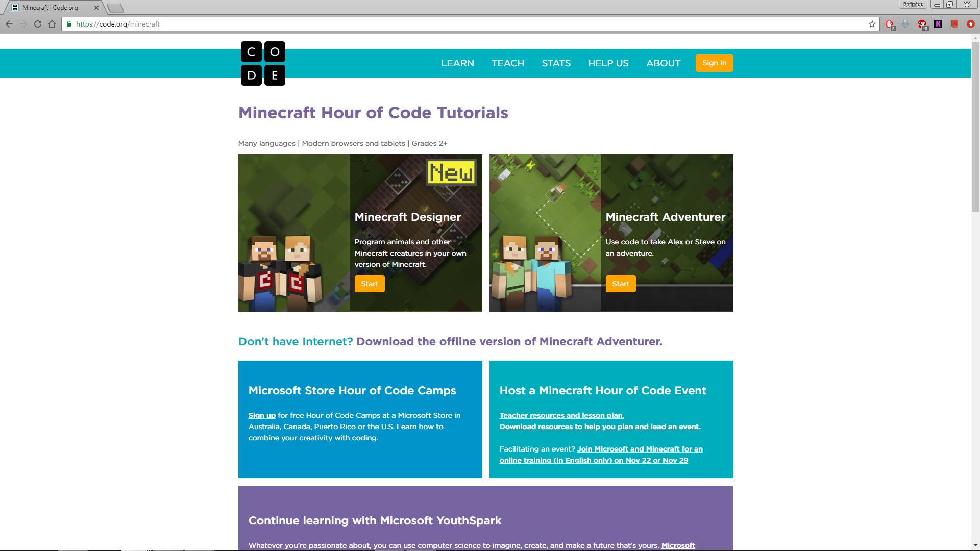This screenshot has width=980, height=551.
Task: Click the red up-arrow extension icon
Action: tap(971, 24)
